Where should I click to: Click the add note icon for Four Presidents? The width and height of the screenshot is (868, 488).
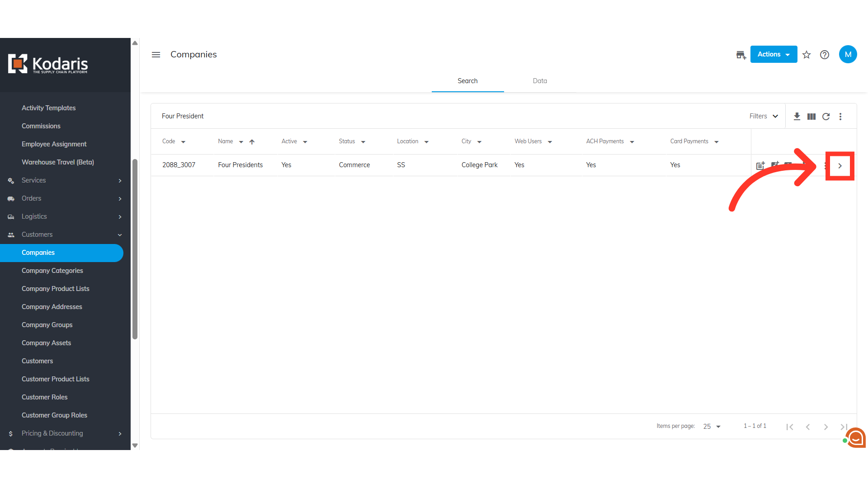point(760,165)
